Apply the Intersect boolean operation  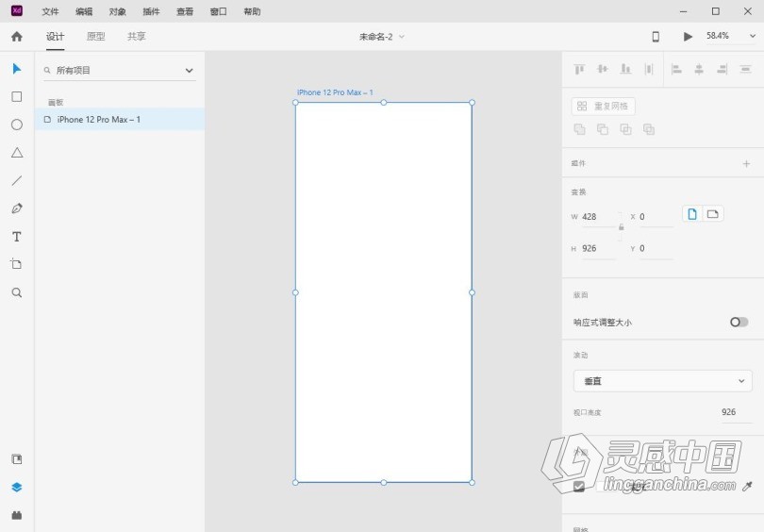pyautogui.click(x=625, y=129)
